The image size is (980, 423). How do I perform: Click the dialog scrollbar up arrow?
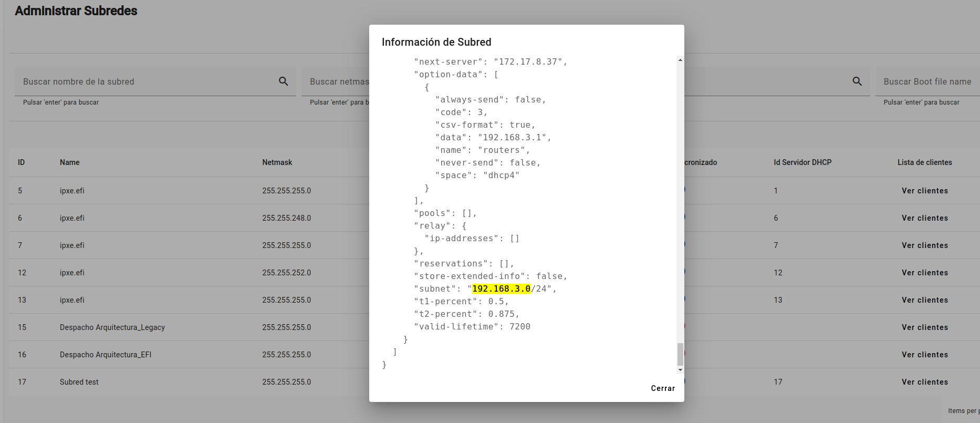click(680, 60)
